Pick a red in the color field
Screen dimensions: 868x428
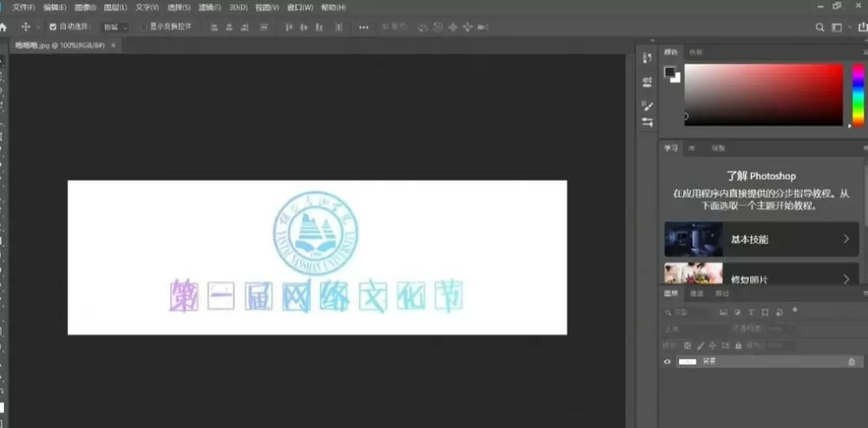(x=764, y=95)
